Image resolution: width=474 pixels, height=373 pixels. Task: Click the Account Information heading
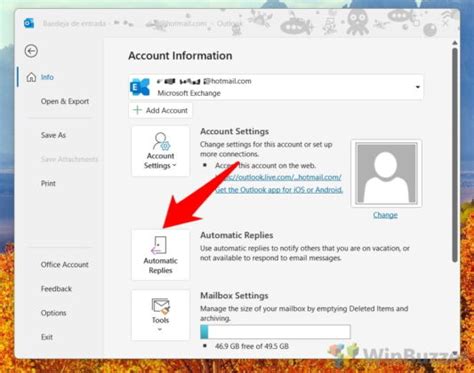click(180, 56)
